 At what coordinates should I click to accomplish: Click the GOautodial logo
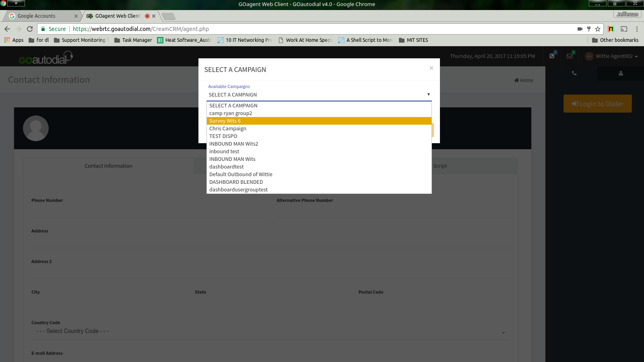pyautogui.click(x=45, y=58)
